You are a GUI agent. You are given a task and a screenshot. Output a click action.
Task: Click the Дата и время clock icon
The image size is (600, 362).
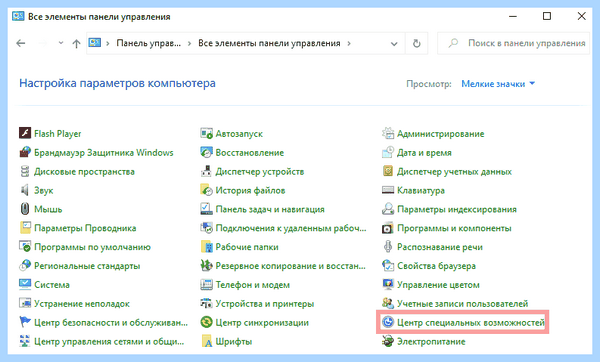388,152
